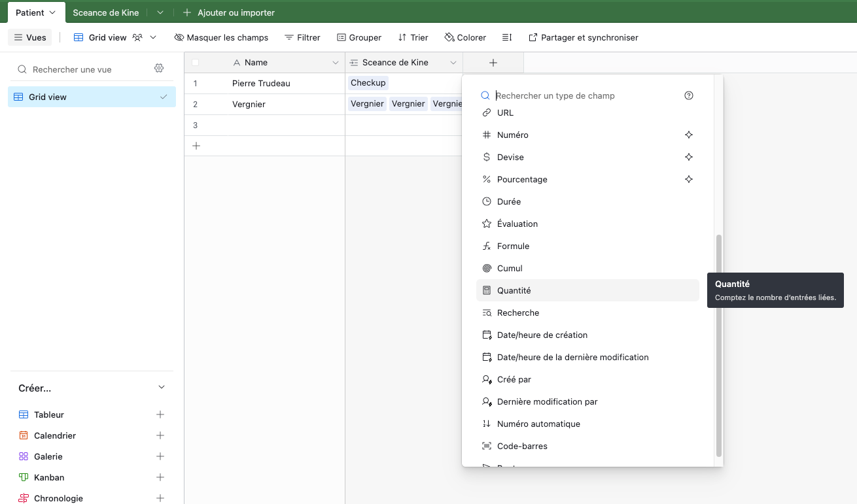857x504 pixels.
Task: Pick Date/heure de la dernière modification
Action: pyautogui.click(x=587, y=357)
